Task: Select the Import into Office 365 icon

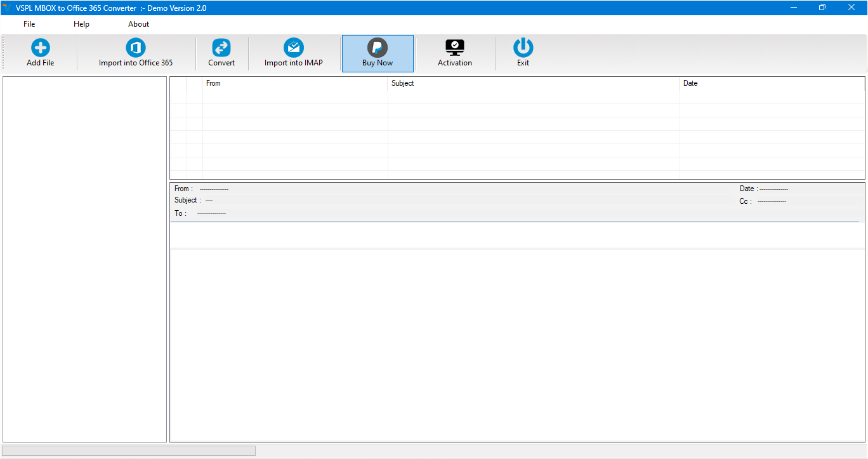Action: 136,48
